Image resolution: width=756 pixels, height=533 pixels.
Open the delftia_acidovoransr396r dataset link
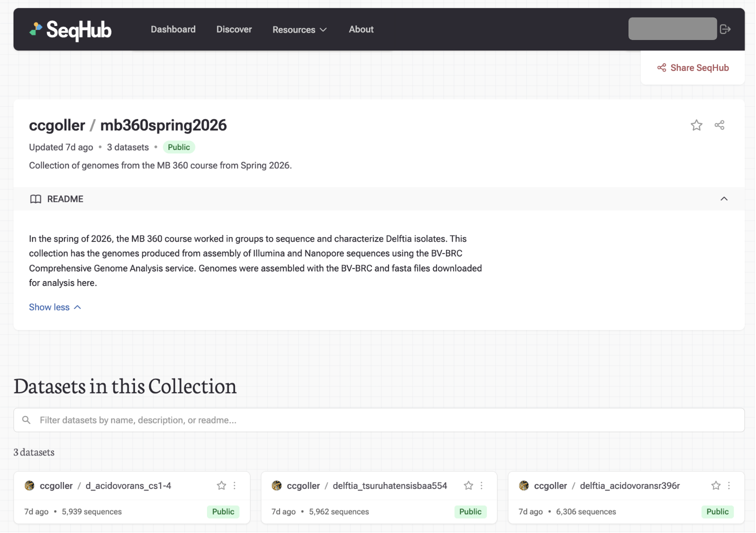630,485
